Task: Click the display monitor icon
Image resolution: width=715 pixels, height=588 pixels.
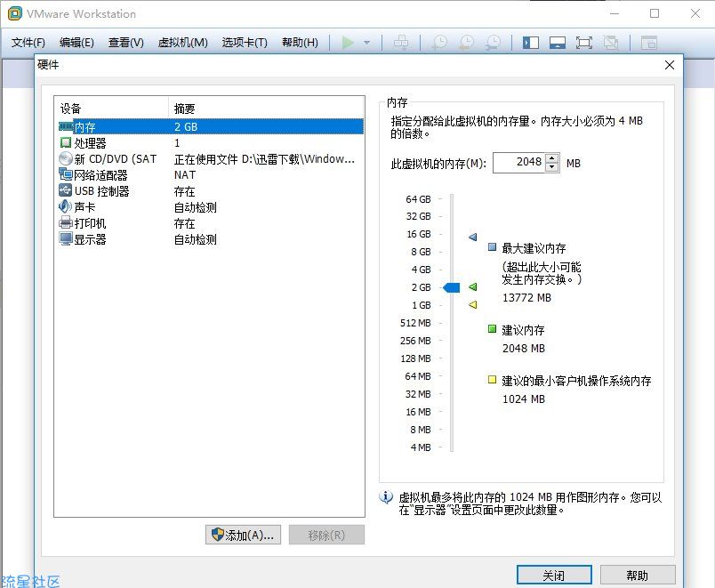Action: click(x=66, y=238)
